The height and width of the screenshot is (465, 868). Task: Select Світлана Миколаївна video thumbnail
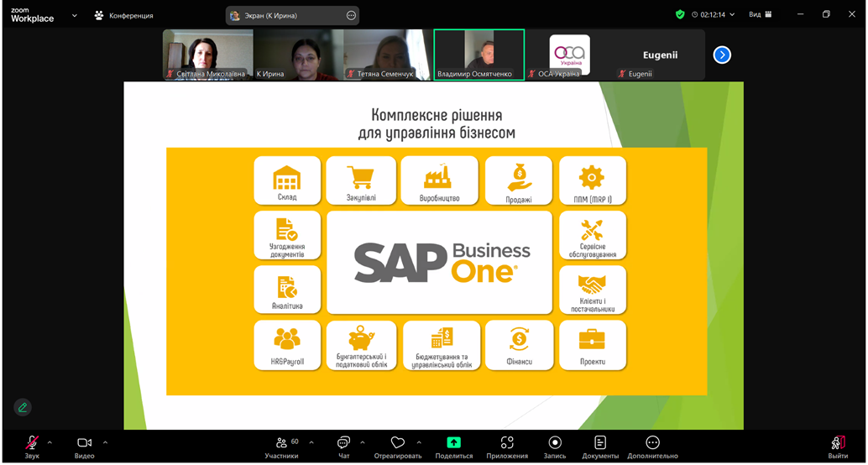208,55
